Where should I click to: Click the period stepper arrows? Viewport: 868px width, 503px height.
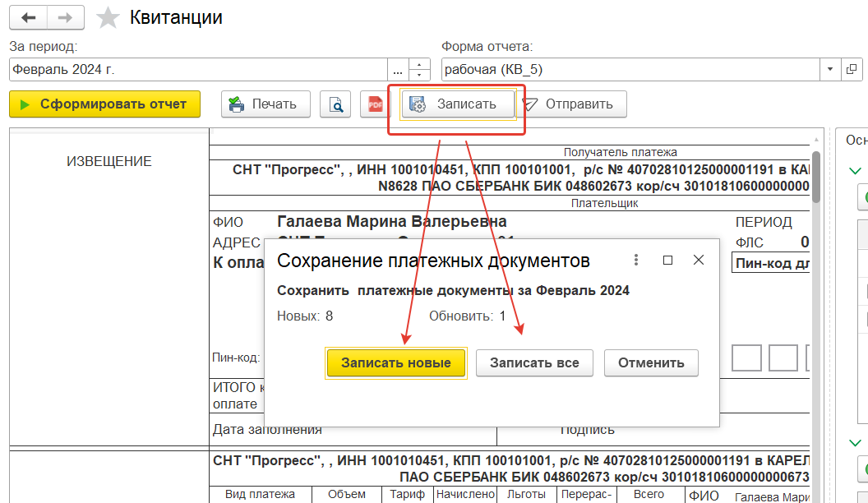click(x=419, y=69)
